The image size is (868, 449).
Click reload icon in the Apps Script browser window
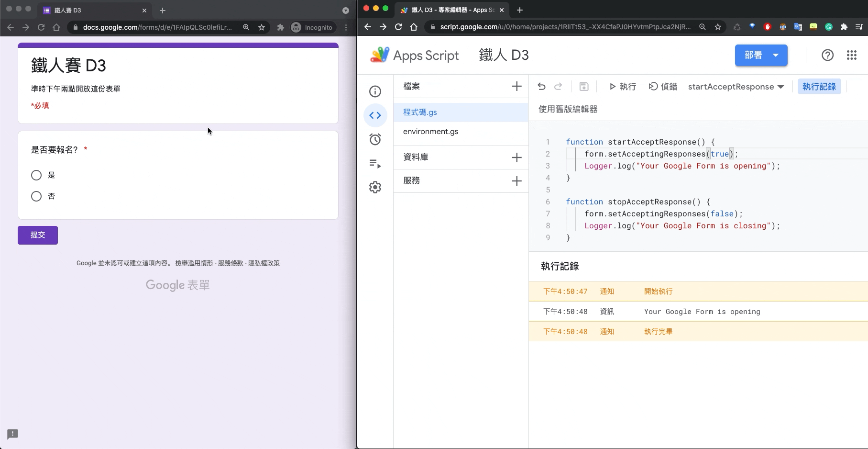pyautogui.click(x=398, y=27)
